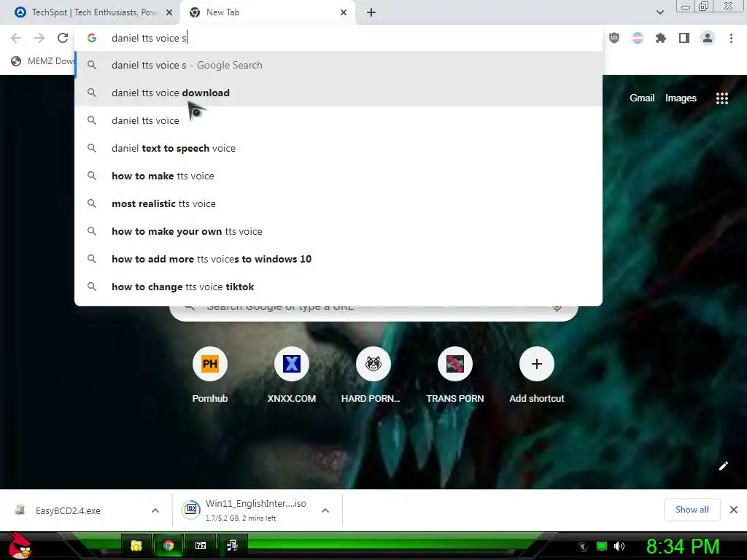Viewport: 747px width, 560px height.
Task: Pick the plain 'daniel tts voice' suggestion
Action: 338,120
